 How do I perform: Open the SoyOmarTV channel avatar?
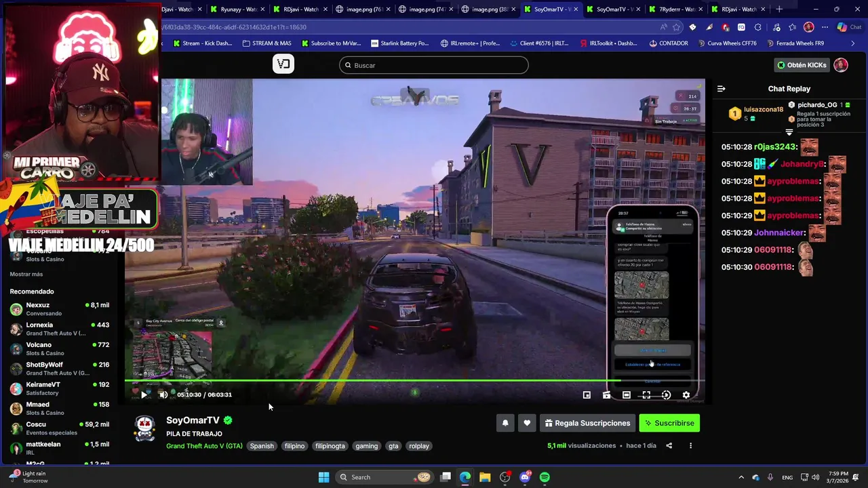[145, 428]
